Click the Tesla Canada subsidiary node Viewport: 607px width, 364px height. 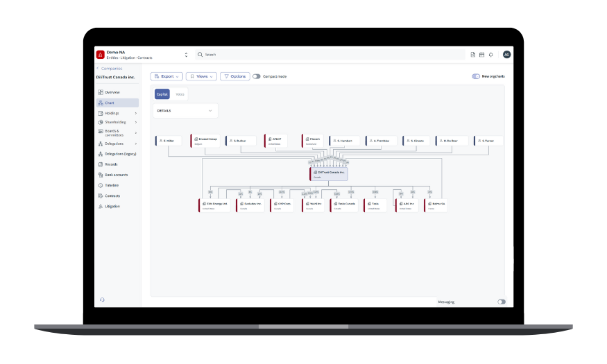[344, 205]
